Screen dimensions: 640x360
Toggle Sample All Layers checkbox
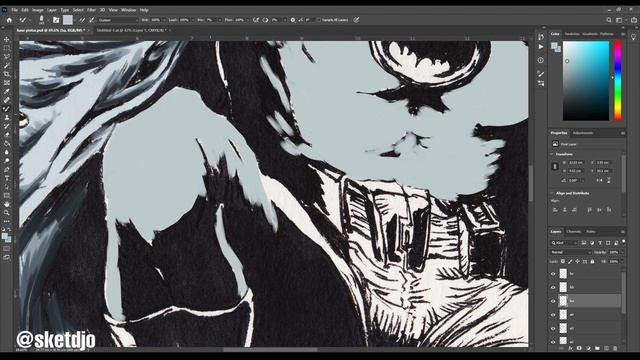pyautogui.click(x=319, y=20)
